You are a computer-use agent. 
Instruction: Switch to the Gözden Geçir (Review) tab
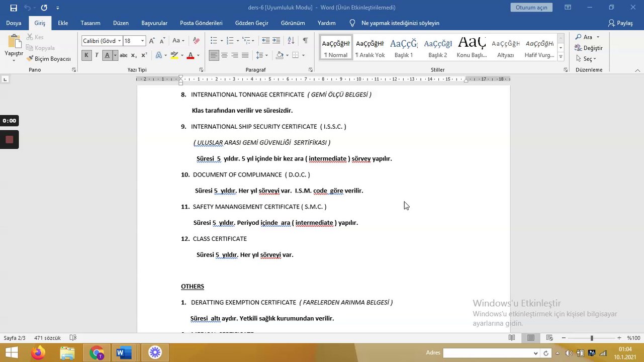point(252,23)
